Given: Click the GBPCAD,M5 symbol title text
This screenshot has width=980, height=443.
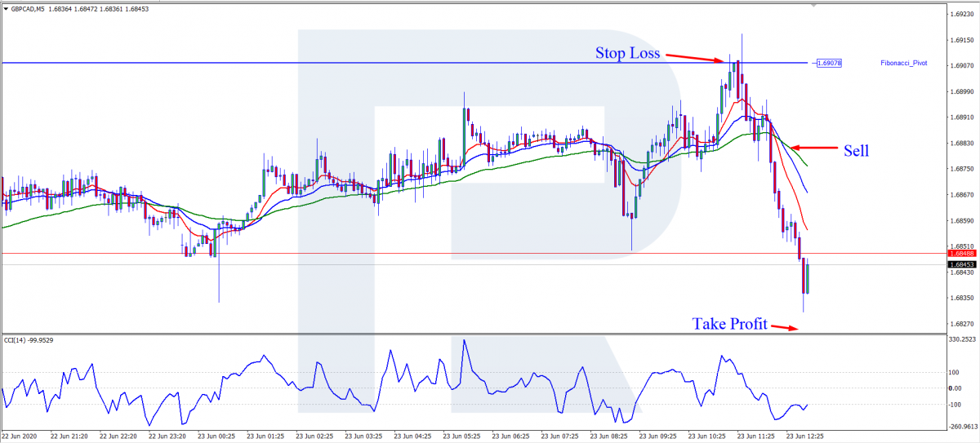Looking at the screenshot, I should (x=28, y=9).
